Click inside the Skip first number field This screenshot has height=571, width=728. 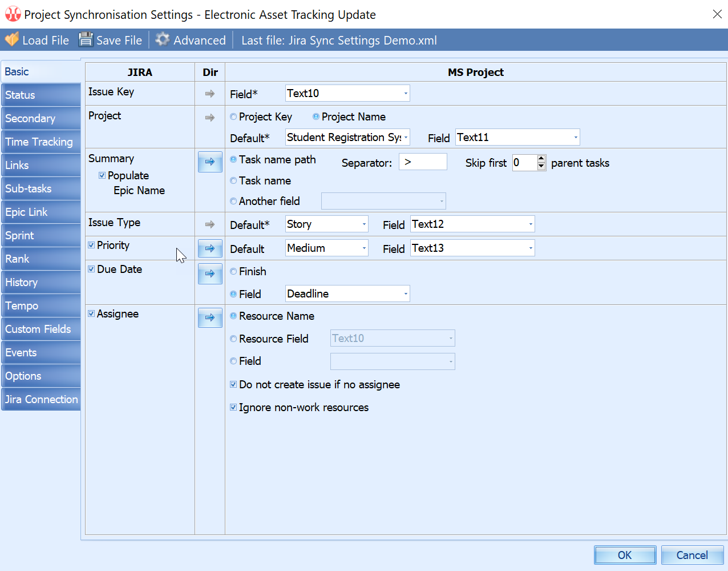coord(524,163)
